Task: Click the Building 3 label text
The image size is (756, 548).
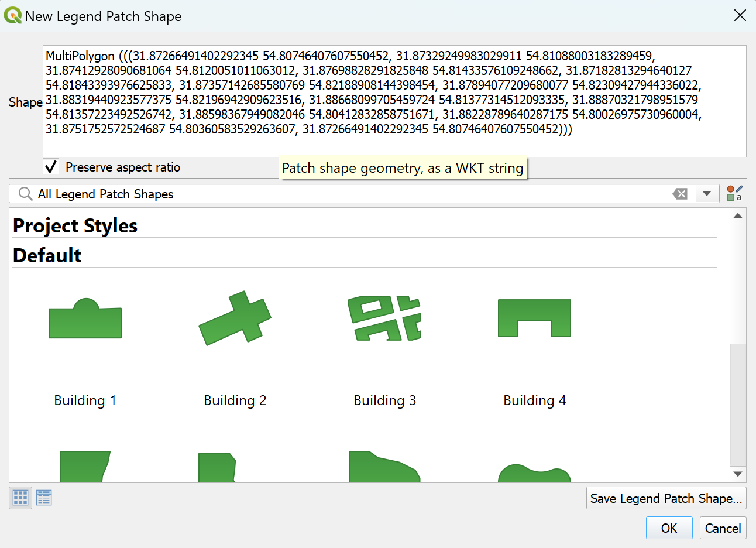Action: click(384, 400)
